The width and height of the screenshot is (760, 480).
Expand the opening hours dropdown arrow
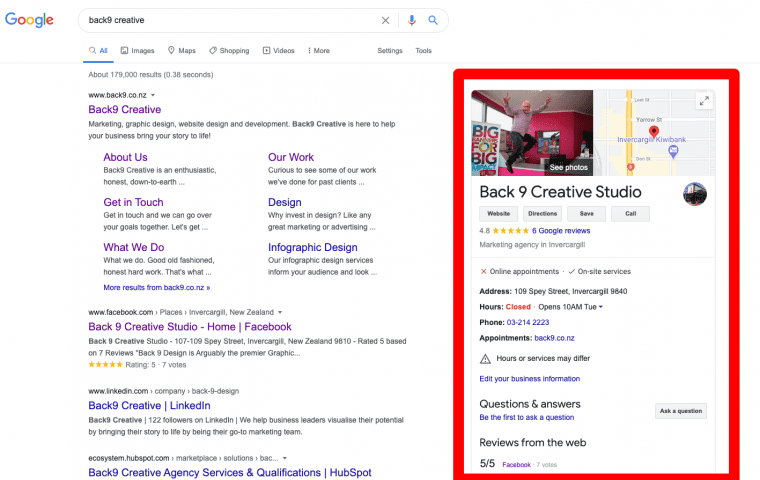601,307
